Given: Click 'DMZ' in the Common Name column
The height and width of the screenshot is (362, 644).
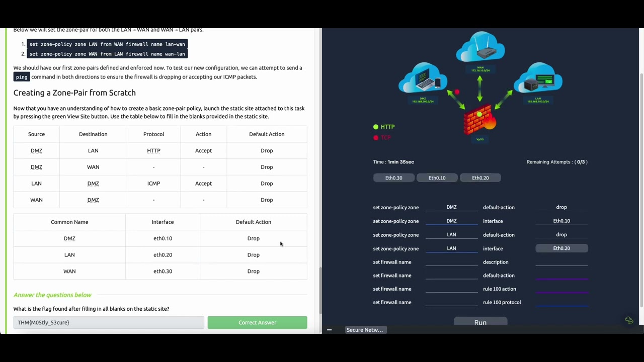Looking at the screenshot, I should 69,238.
